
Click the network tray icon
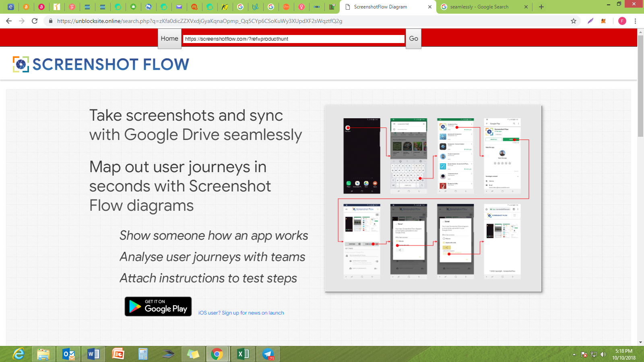pyautogui.click(x=594, y=354)
